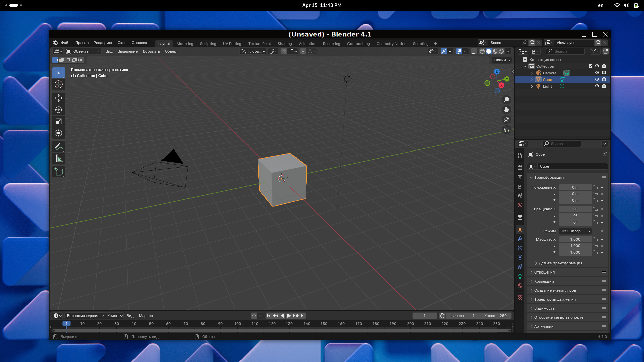This screenshot has height=362, width=644.
Task: Toggle X-ray display mode
Action: tap(474, 51)
